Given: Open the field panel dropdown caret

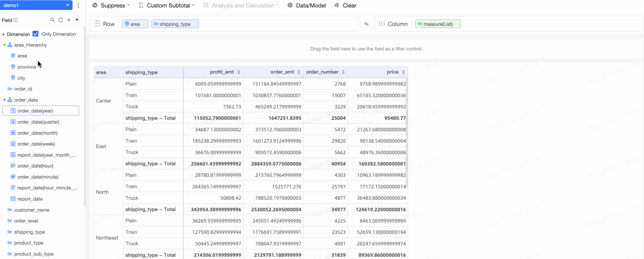Looking at the screenshot, I should [77, 20].
